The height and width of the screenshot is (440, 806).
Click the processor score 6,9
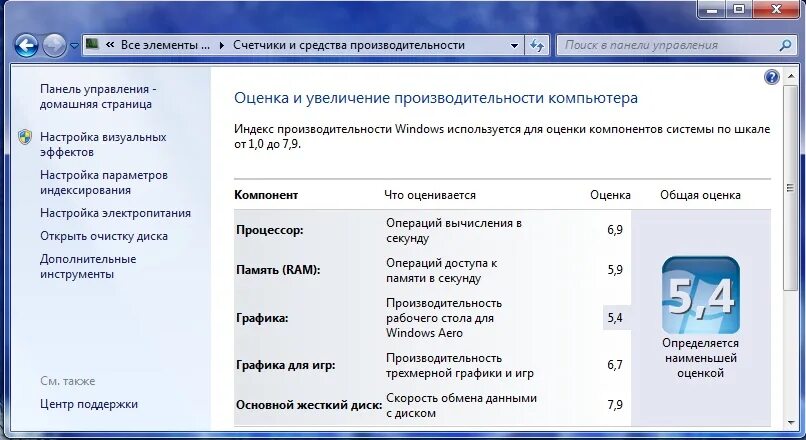pos(615,230)
